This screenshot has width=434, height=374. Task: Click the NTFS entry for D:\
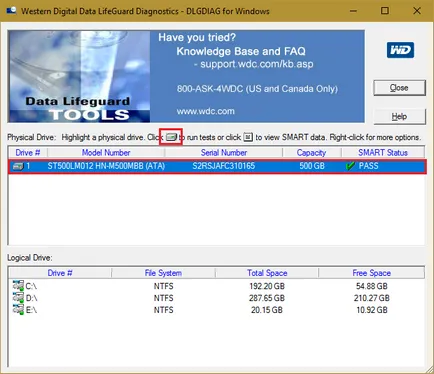(164, 298)
